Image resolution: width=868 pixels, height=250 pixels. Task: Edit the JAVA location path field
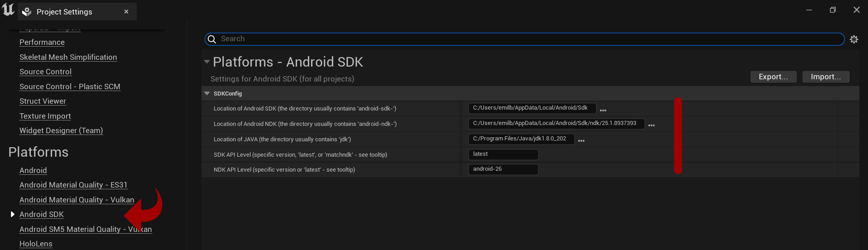(521, 139)
